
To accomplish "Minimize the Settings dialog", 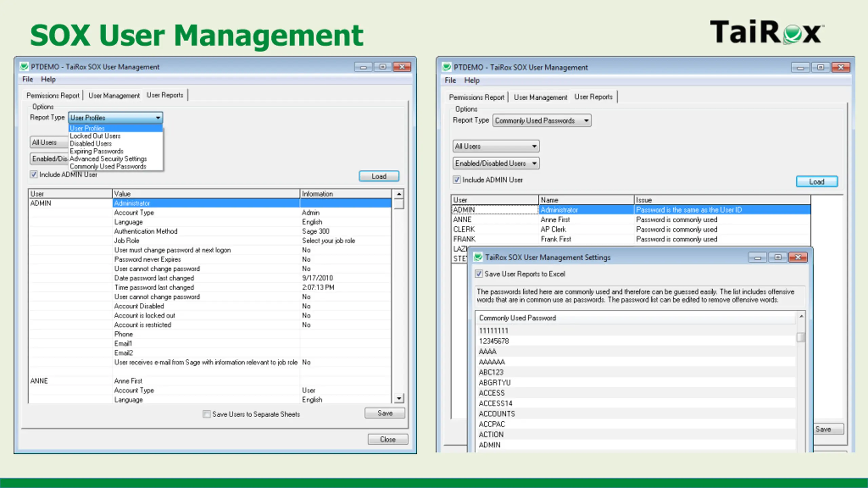I will pyautogui.click(x=758, y=258).
